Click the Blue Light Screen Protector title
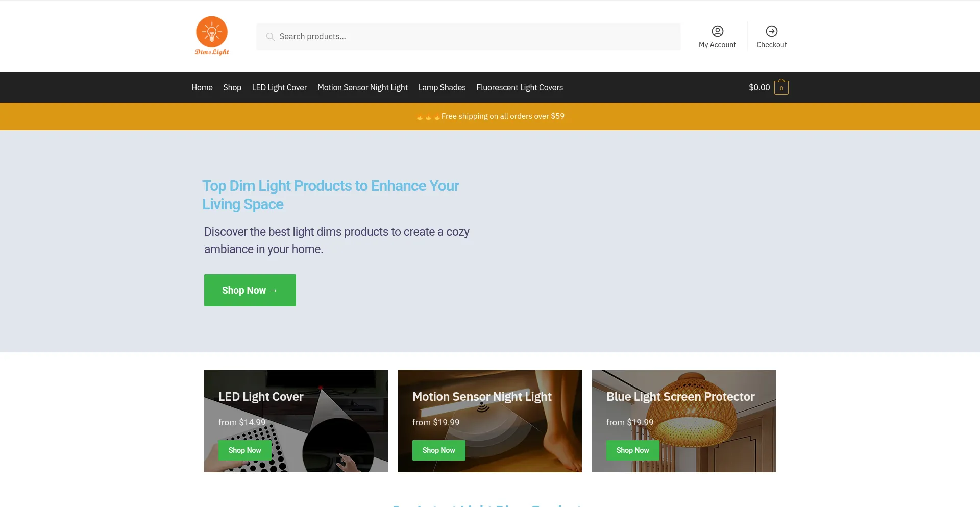Image resolution: width=980 pixels, height=507 pixels. (x=680, y=397)
